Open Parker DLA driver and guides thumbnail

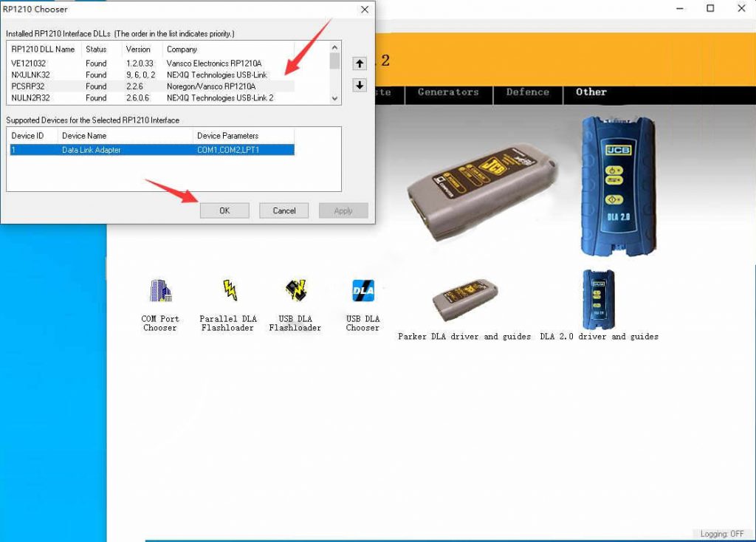coord(465,299)
